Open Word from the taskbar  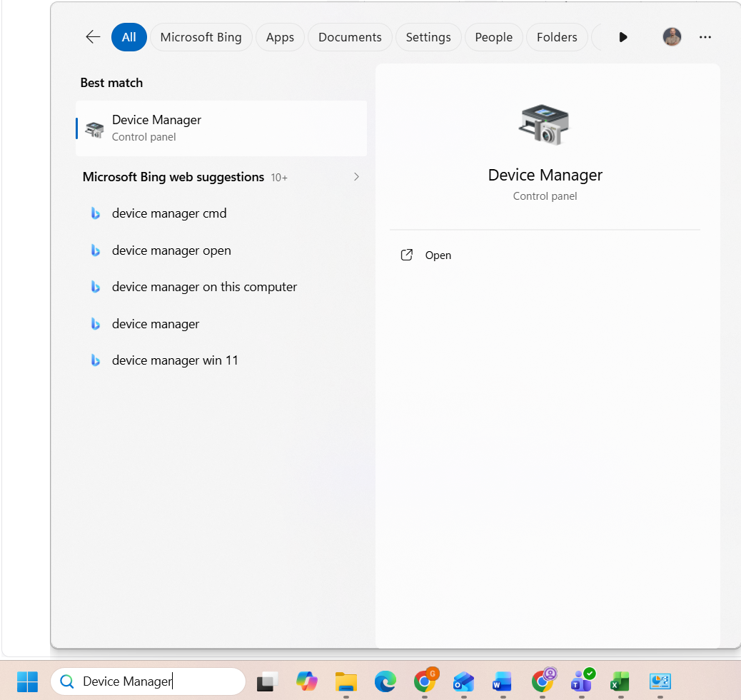tap(503, 681)
